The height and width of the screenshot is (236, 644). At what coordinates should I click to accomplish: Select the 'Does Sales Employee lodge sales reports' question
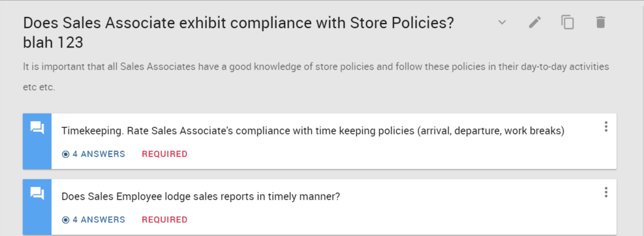click(x=200, y=197)
